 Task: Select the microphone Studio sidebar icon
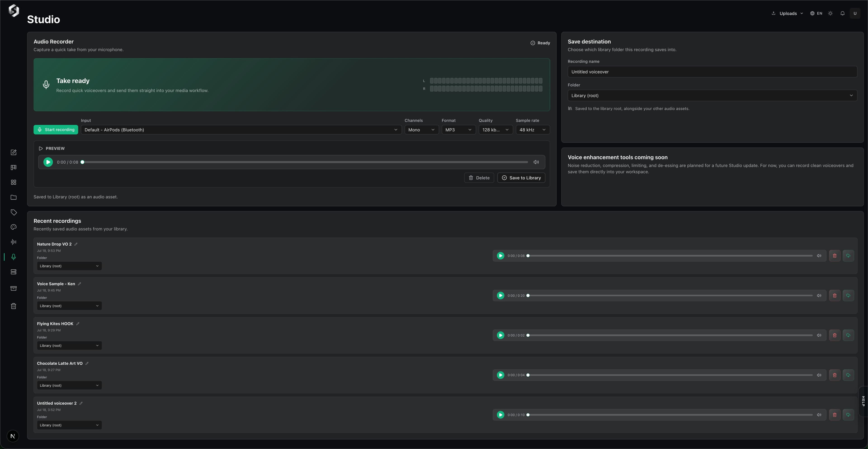[14, 257]
